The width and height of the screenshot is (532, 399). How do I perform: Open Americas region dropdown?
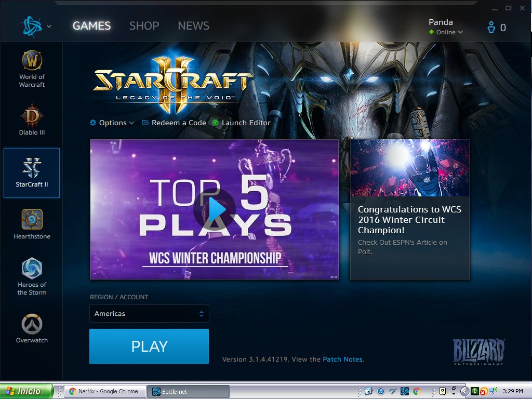coord(149,313)
